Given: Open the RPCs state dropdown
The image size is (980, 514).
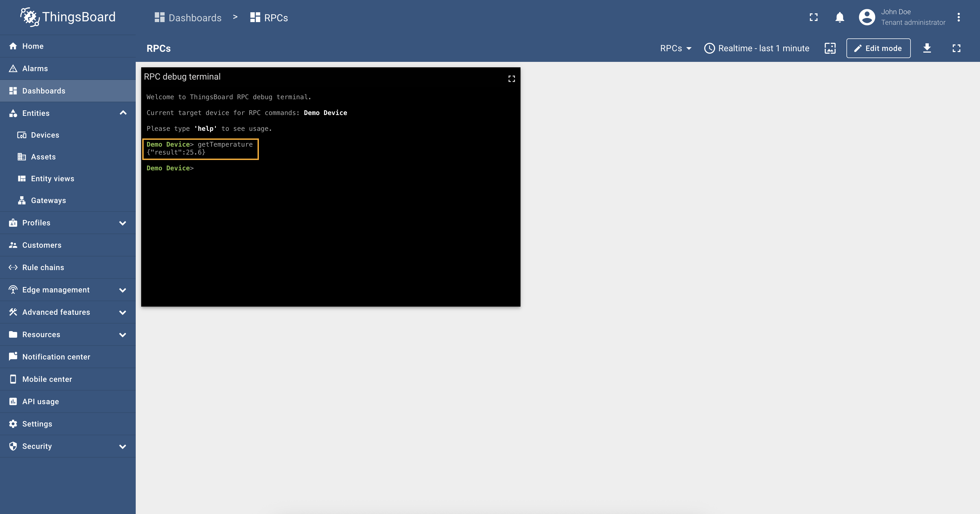Looking at the screenshot, I should point(675,48).
